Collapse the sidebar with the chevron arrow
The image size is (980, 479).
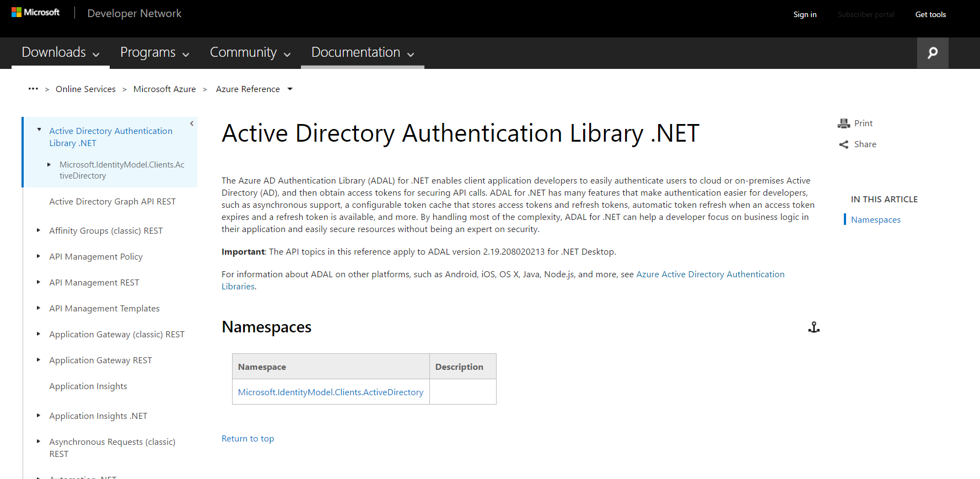pyautogui.click(x=192, y=123)
